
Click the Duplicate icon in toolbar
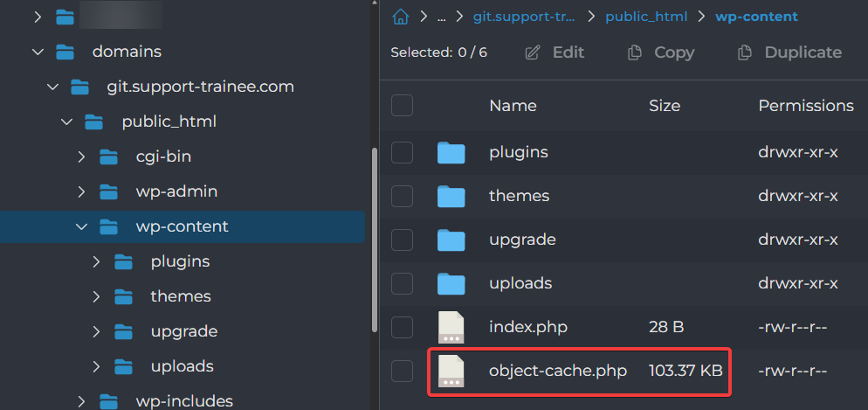(745, 52)
